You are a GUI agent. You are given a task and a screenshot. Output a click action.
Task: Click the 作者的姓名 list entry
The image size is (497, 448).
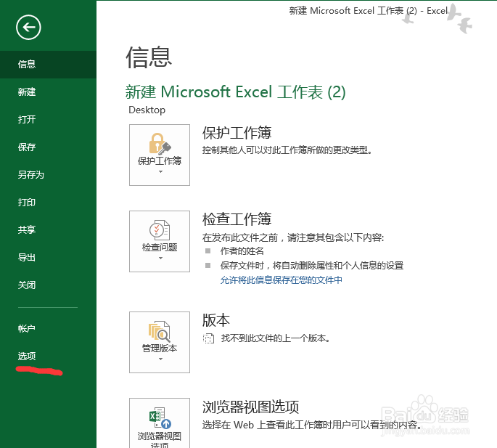pos(242,251)
